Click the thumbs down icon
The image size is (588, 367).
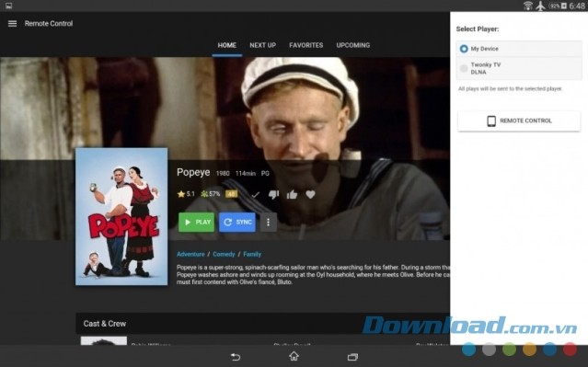[273, 194]
